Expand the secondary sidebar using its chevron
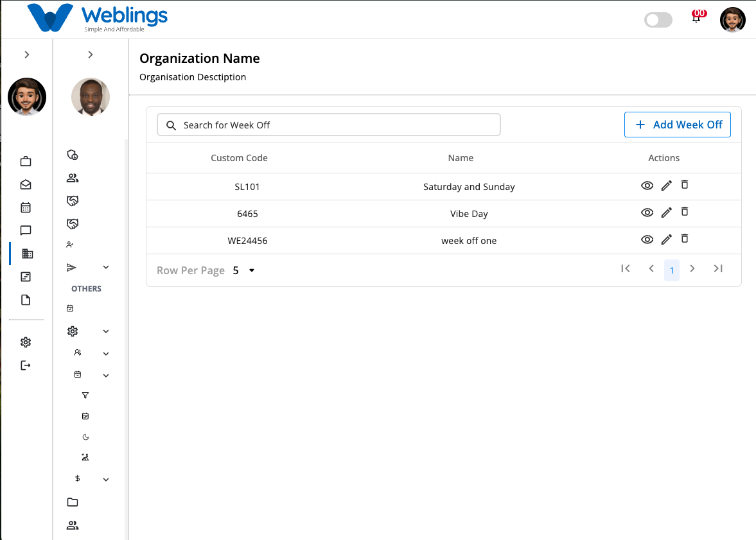This screenshot has width=756, height=540. (90, 55)
